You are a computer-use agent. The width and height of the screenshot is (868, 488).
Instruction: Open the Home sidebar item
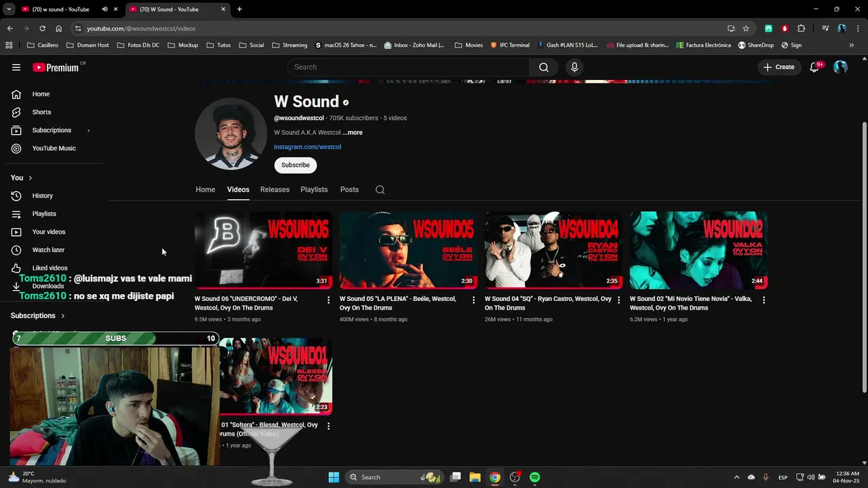point(41,94)
